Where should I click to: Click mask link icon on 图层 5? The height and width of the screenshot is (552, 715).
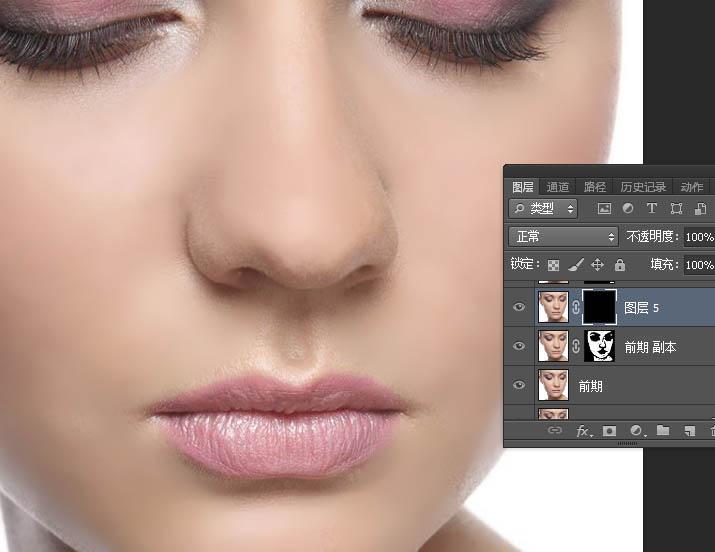point(576,307)
